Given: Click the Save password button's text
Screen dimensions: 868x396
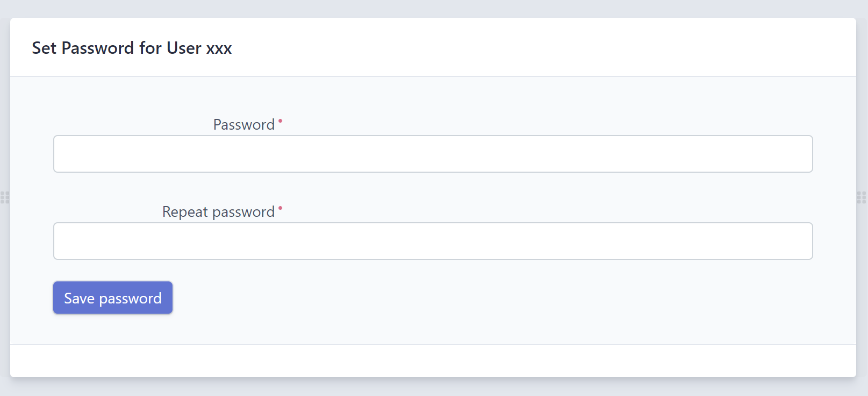Looking at the screenshot, I should [112, 298].
